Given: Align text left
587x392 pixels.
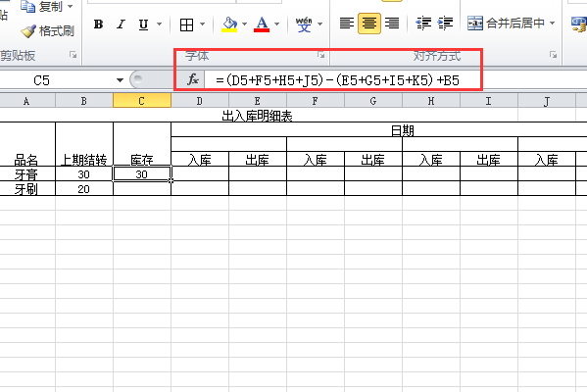Looking at the screenshot, I should tap(347, 24).
